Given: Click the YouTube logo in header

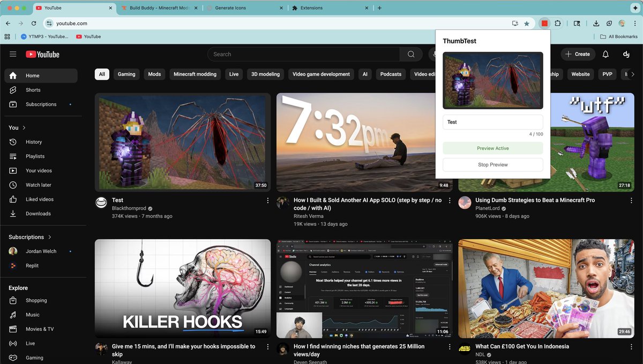Looking at the screenshot, I should [42, 54].
